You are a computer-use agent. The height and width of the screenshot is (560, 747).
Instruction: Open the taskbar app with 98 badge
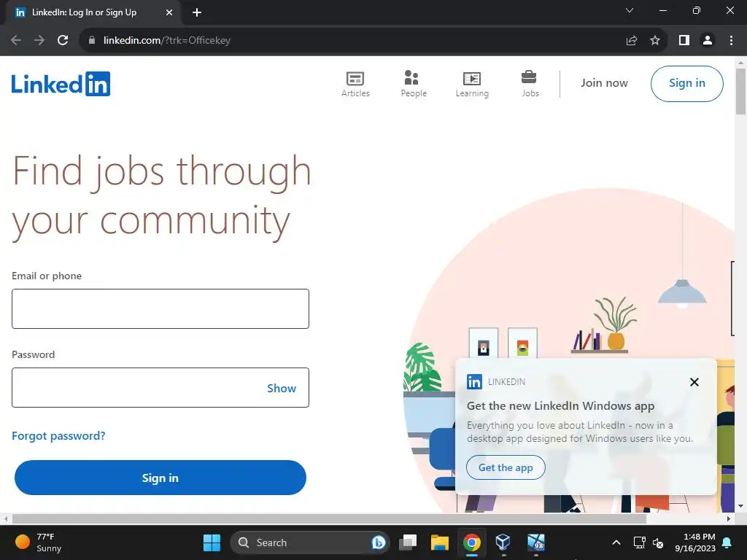(x=536, y=542)
